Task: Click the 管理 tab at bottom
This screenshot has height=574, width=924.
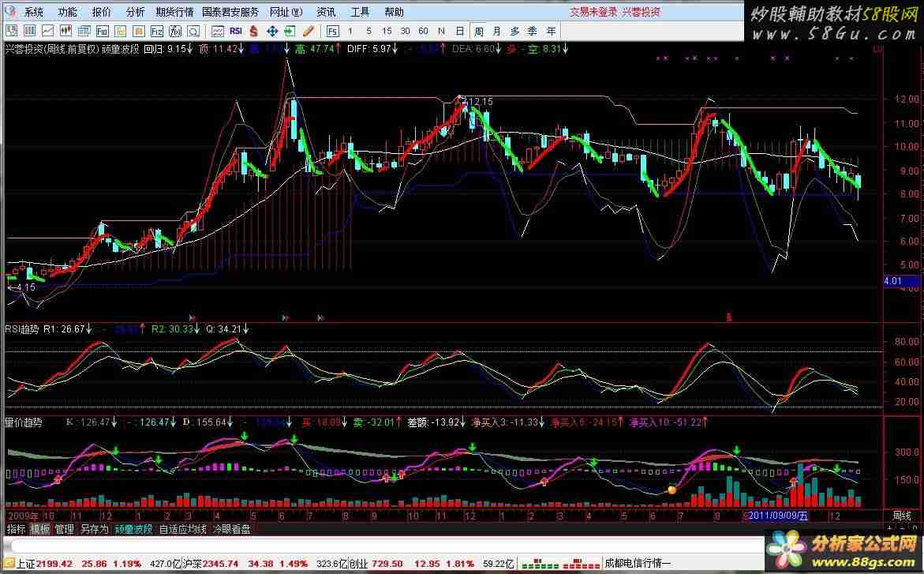Action: 64,529
